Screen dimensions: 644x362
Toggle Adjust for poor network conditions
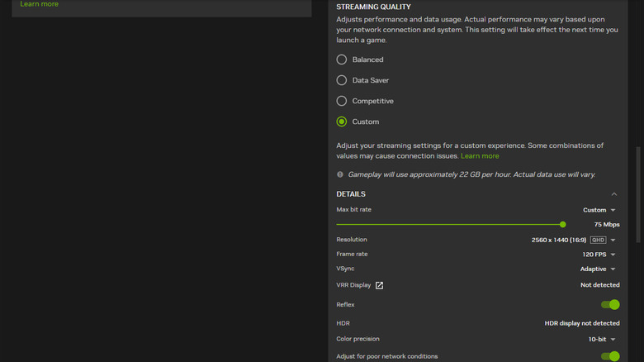[x=610, y=356]
